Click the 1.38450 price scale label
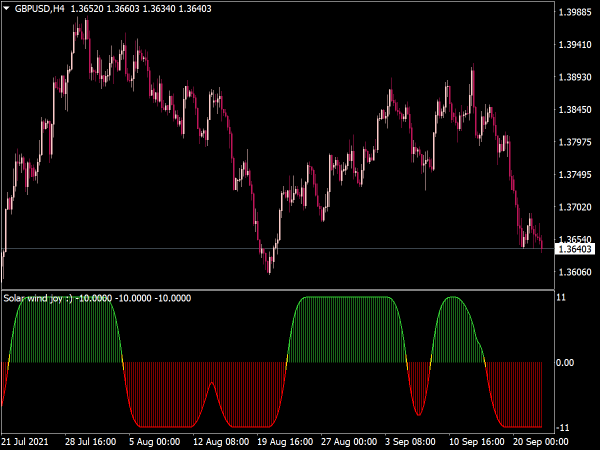600x450 pixels. pyautogui.click(x=575, y=110)
